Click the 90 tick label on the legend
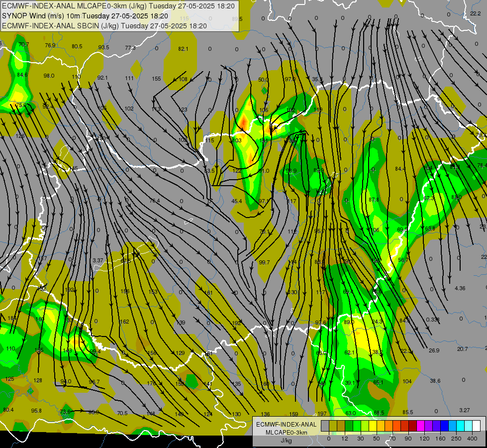Screen dimensions: 487x448 click(x=408, y=439)
